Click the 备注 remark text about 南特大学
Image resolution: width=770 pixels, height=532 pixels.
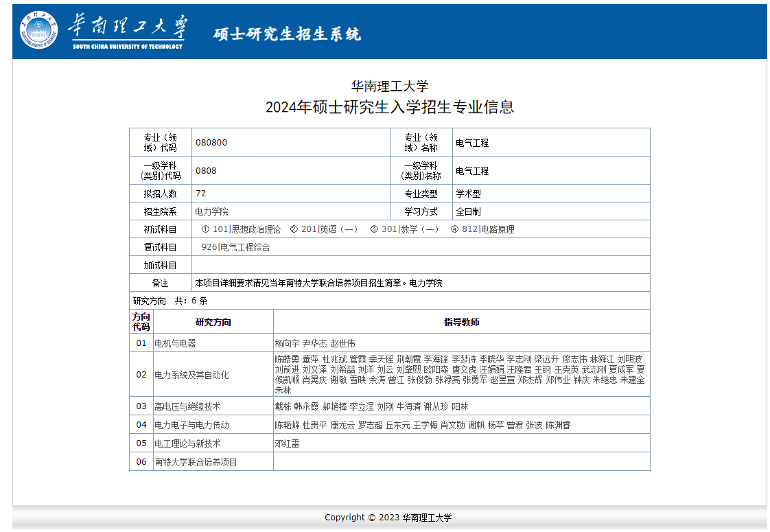[x=318, y=283]
